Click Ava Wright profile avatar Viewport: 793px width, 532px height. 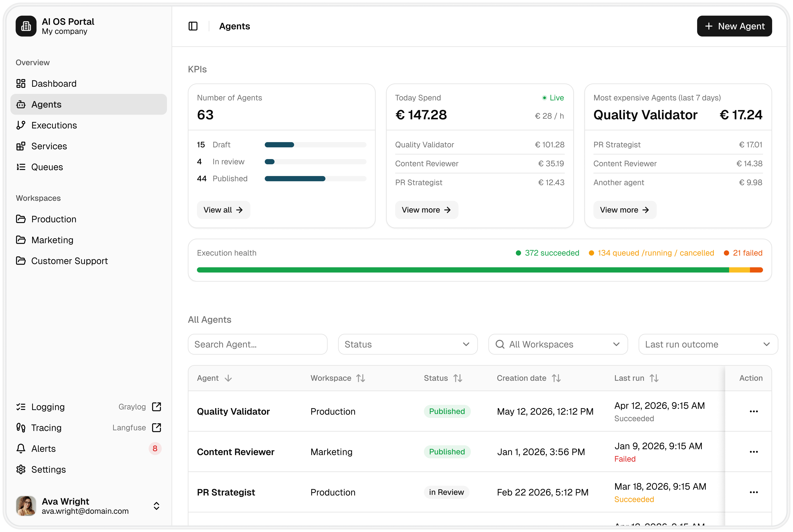26,506
